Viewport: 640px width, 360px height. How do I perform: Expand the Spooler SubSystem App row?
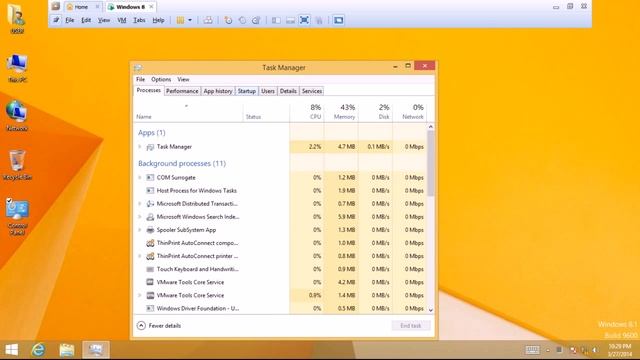point(140,230)
